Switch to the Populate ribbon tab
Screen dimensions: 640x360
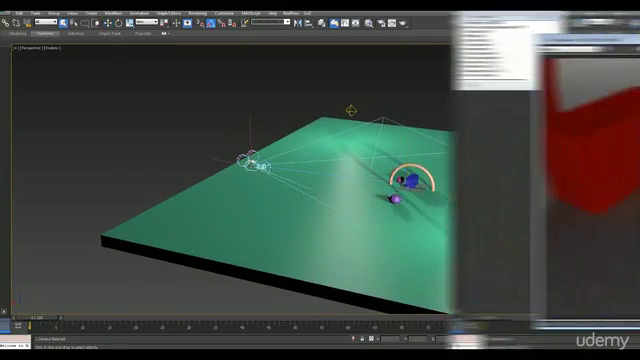[143, 33]
